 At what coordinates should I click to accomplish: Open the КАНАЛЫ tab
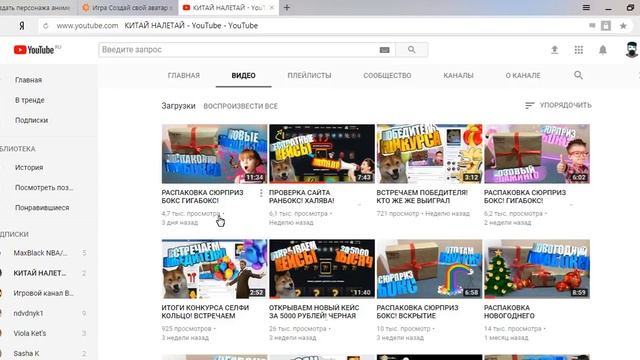(x=458, y=76)
